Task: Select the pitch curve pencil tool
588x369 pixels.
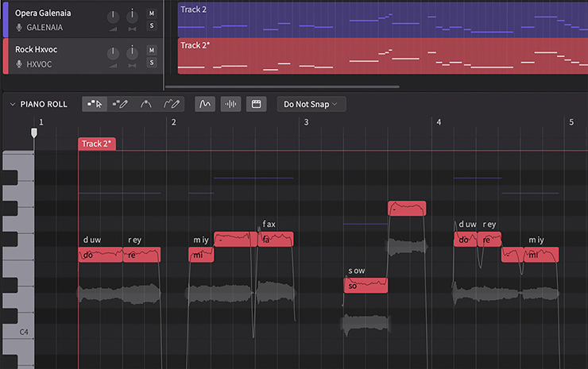Action: (172, 104)
